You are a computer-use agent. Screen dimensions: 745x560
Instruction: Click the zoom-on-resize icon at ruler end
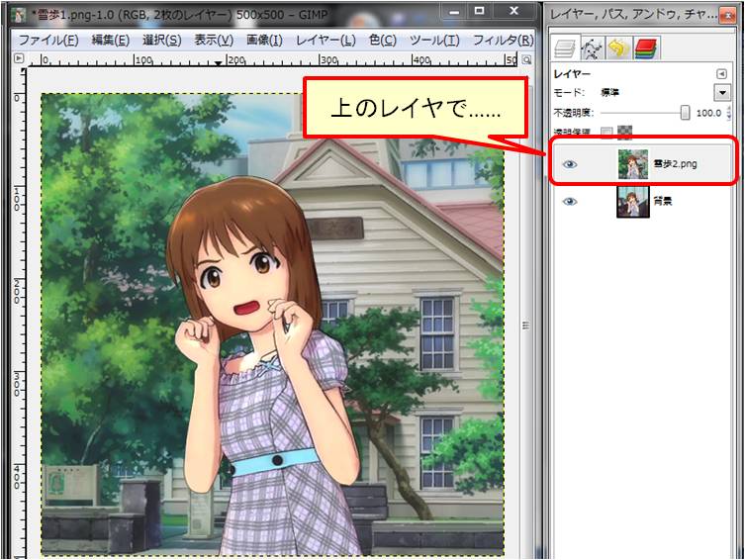coord(526,59)
